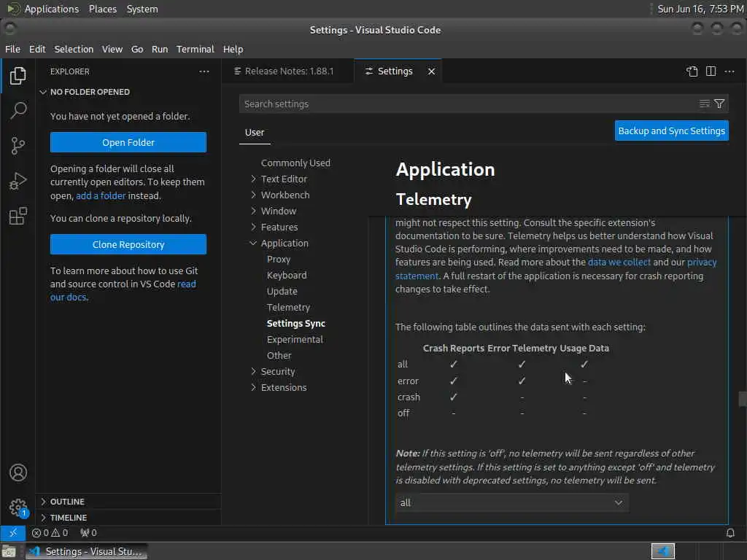Follow the add a folder link
The image size is (747, 560).
[101, 195]
